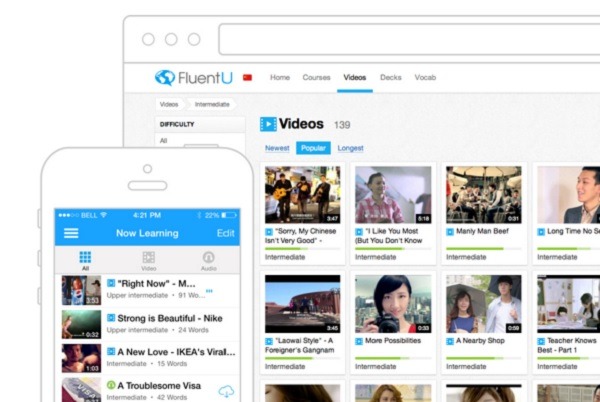Open Manly Man Beef thumbnail
Viewport: 600px width, 402px height.
coord(484,195)
